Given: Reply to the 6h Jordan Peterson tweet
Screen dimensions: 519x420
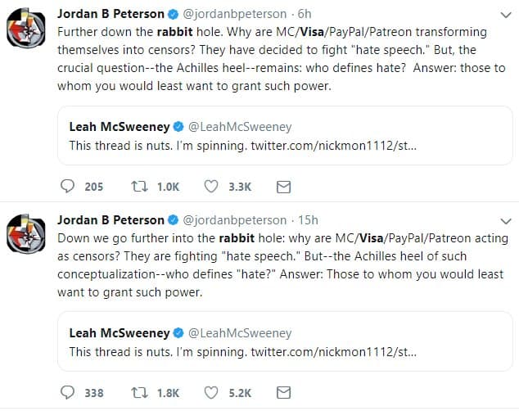Looking at the screenshot, I should 68,186.
